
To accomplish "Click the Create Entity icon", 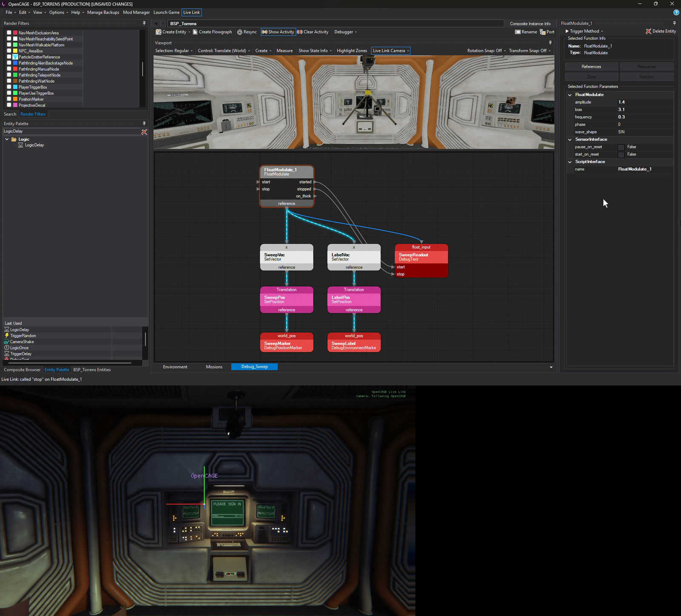I will (158, 32).
